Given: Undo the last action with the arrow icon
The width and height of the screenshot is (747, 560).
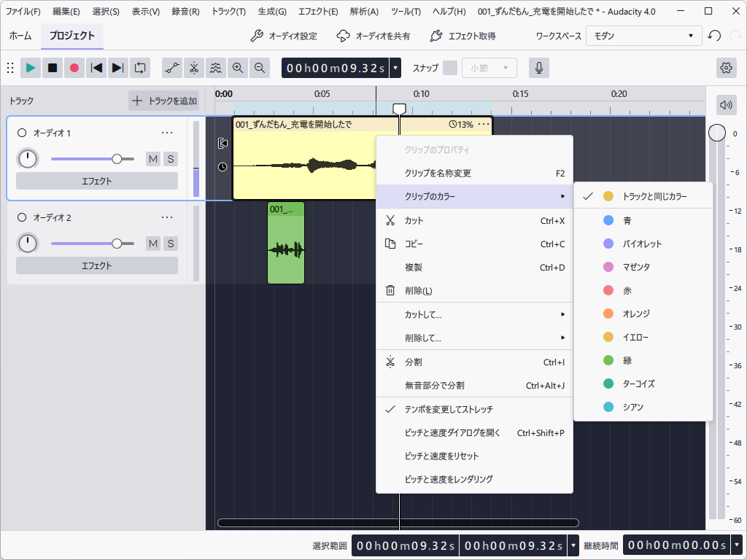Looking at the screenshot, I should point(713,36).
